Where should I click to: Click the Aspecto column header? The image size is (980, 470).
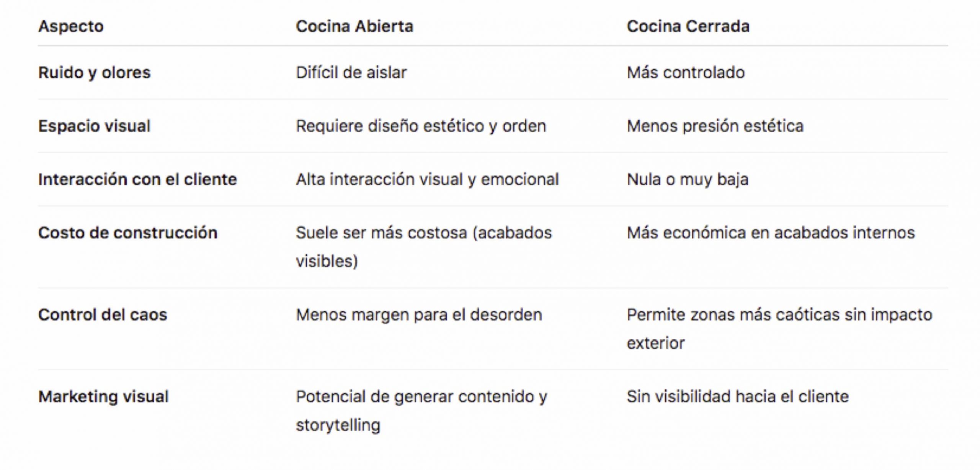click(x=71, y=26)
